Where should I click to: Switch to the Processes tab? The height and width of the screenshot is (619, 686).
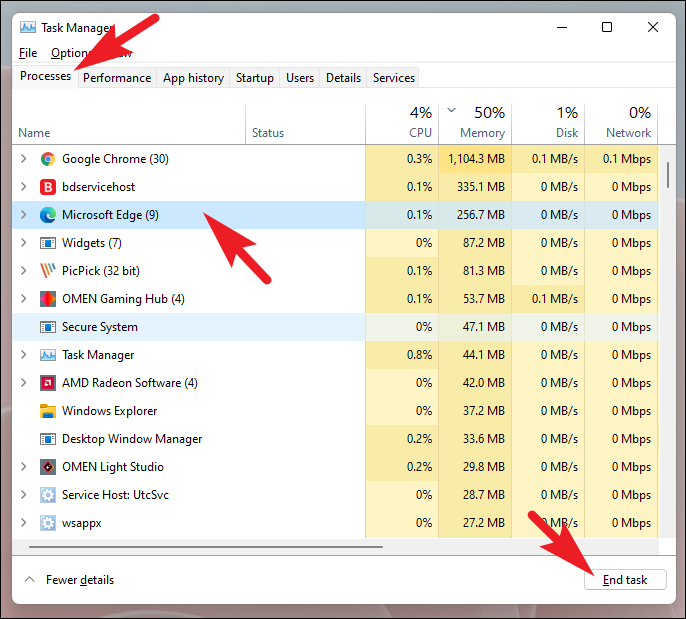click(x=46, y=76)
